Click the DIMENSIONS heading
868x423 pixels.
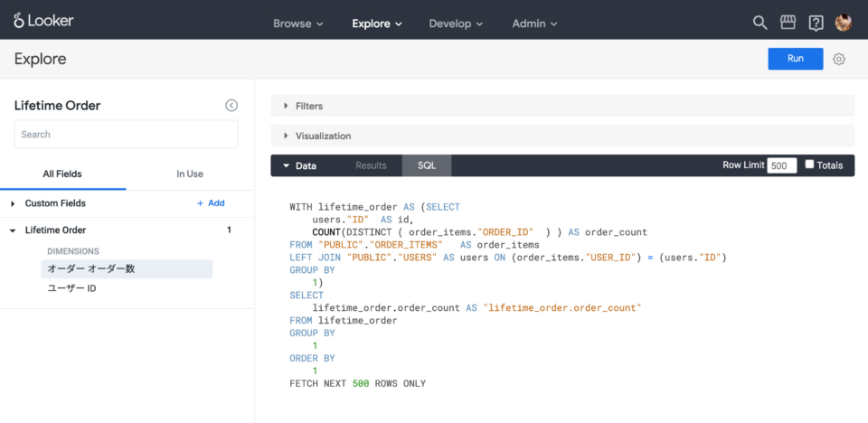click(73, 251)
